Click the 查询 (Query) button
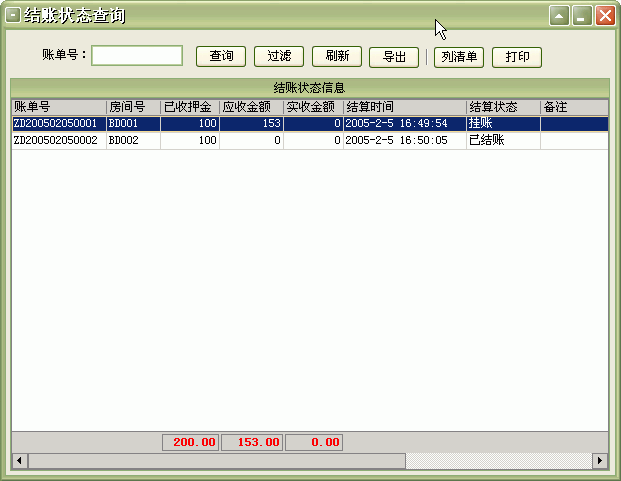Viewport: 621px width, 481px height. pyautogui.click(x=221, y=57)
